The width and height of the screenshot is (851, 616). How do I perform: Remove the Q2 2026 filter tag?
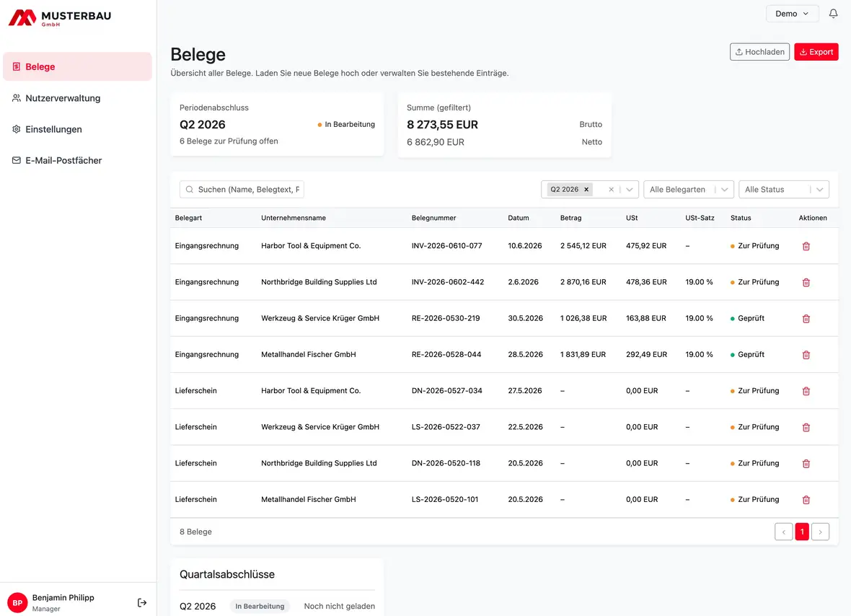coord(586,190)
